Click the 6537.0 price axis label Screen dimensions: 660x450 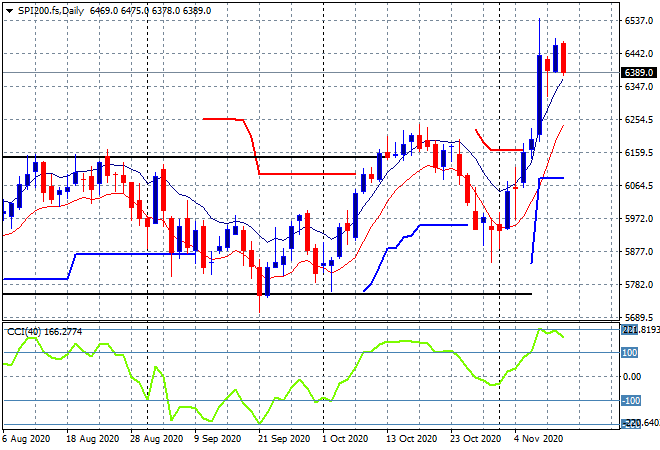coord(639,20)
